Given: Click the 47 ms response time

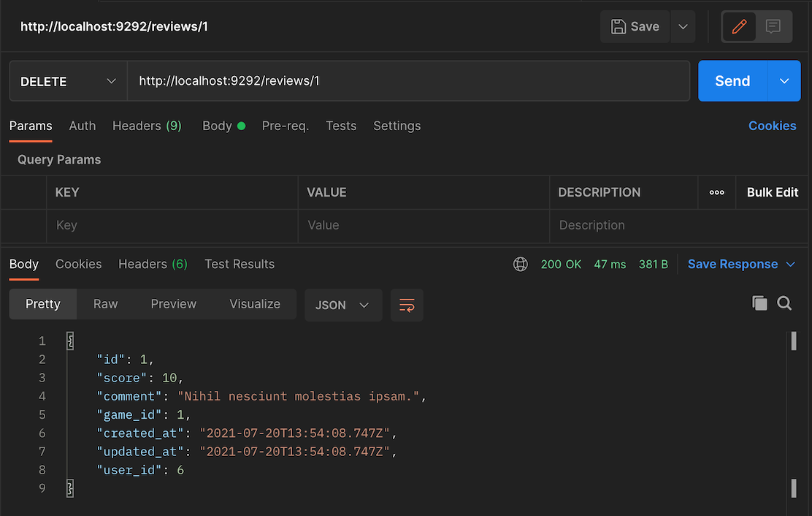Looking at the screenshot, I should [610, 265].
